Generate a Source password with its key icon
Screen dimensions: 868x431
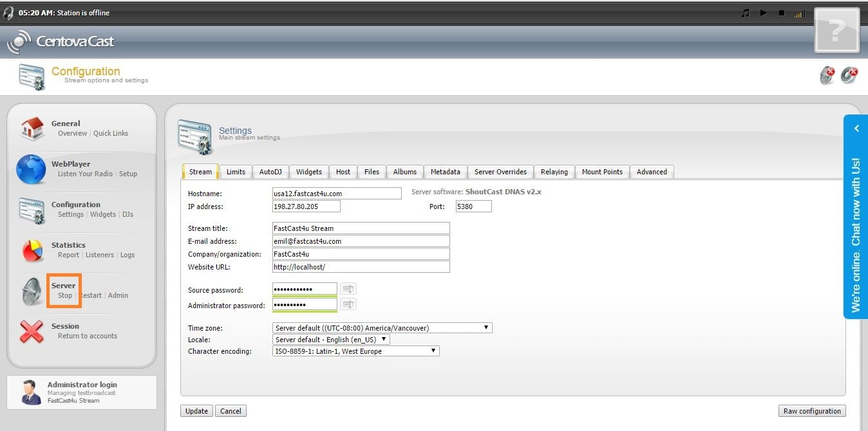(348, 289)
